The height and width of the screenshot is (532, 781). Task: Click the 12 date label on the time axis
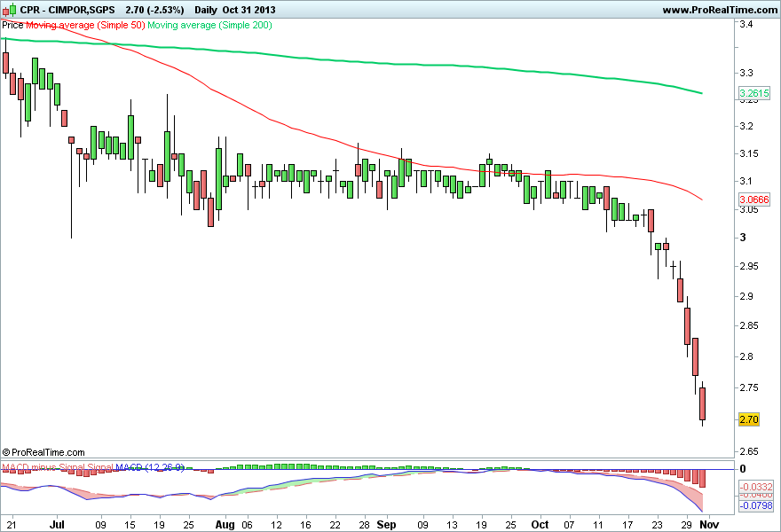click(276, 525)
